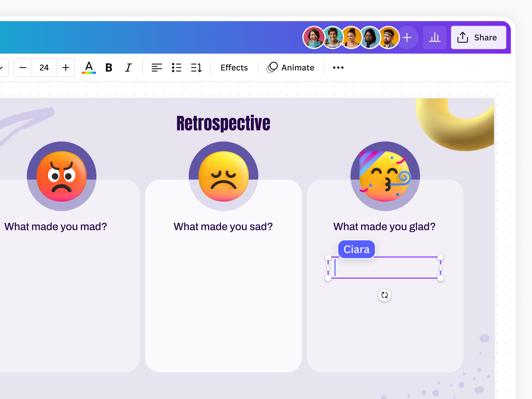Open the text color picker

89,68
